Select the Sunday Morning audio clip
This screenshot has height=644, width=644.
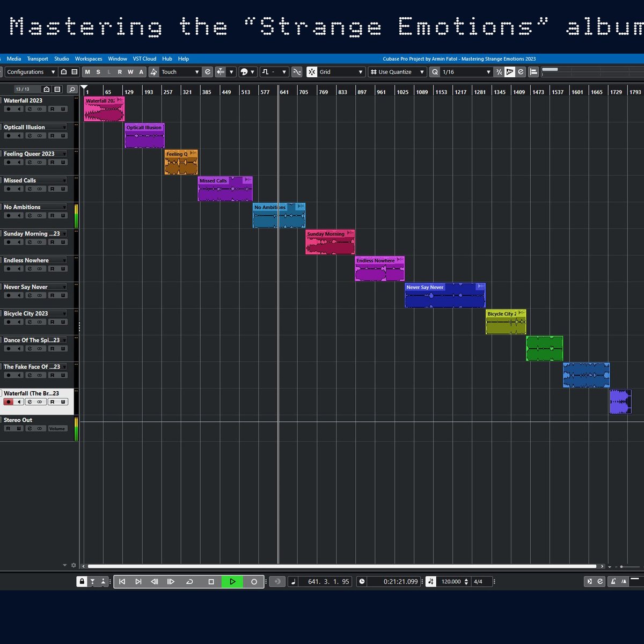coord(330,242)
